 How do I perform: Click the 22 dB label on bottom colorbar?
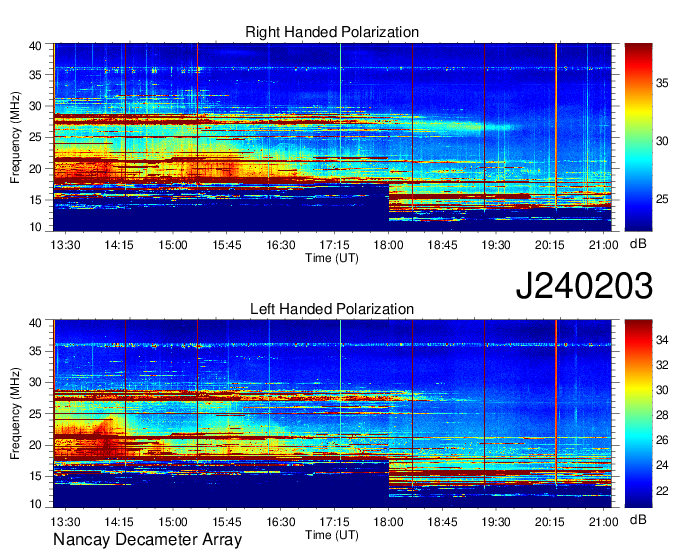click(x=662, y=491)
